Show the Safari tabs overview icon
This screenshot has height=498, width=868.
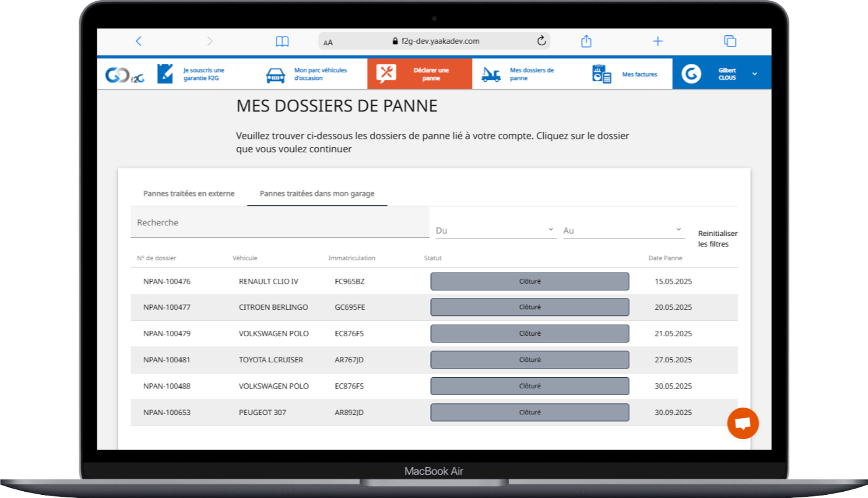coord(730,41)
